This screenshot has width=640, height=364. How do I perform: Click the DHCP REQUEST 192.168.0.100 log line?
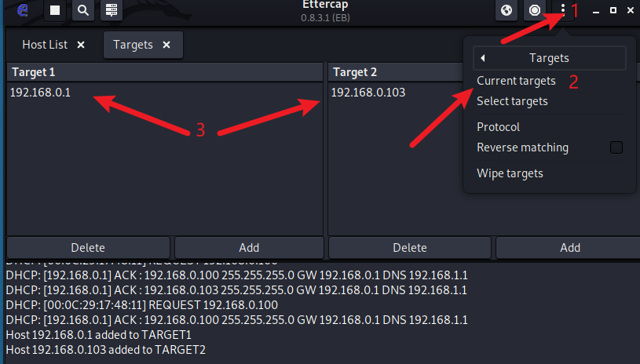pos(142,305)
